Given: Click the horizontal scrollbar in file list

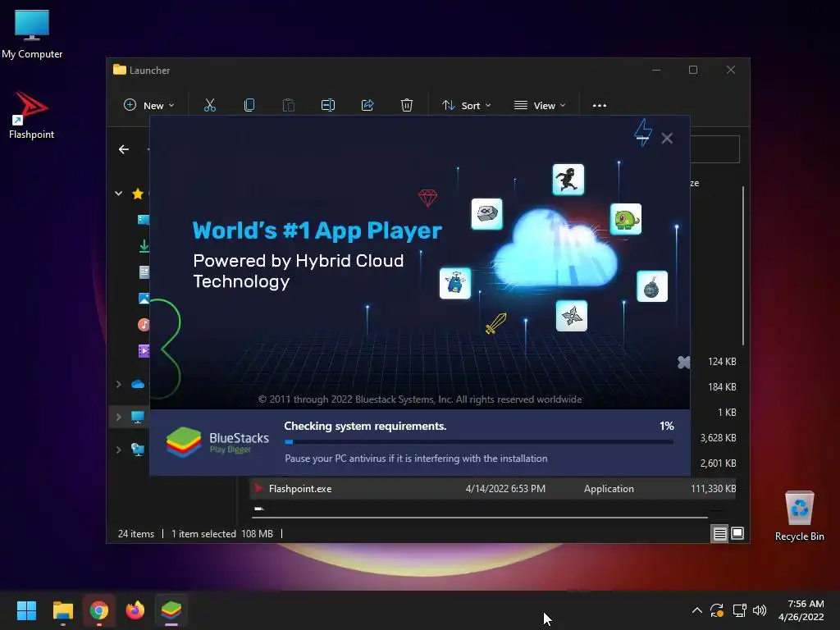Looking at the screenshot, I should point(479,518).
